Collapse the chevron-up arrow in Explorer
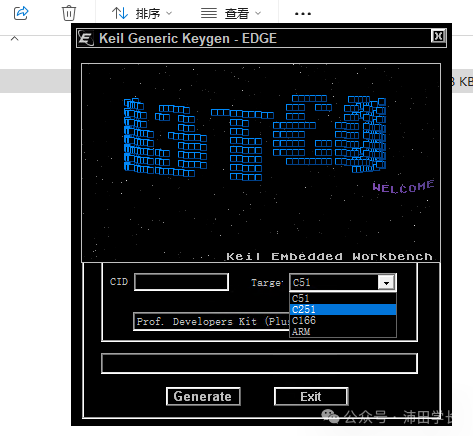 (14, 39)
